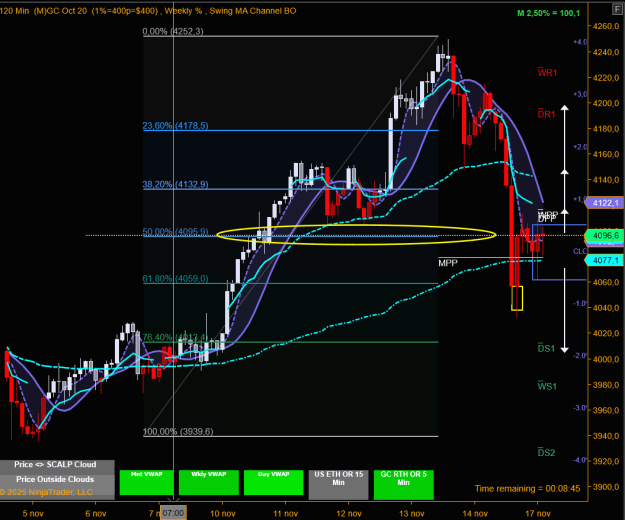Toggle the Mnt VWAP green indicator button

pos(147,483)
